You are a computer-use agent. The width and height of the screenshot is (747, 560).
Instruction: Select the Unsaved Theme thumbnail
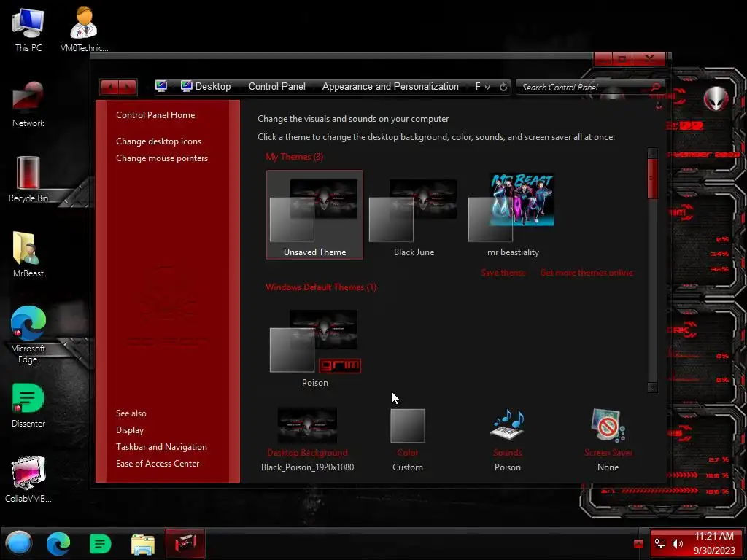tap(314, 215)
